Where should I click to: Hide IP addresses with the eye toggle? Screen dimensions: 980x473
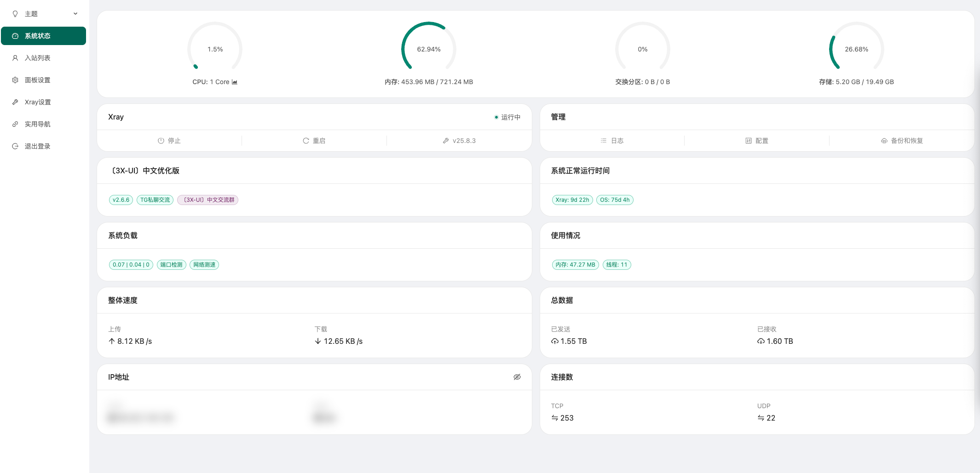(x=517, y=377)
